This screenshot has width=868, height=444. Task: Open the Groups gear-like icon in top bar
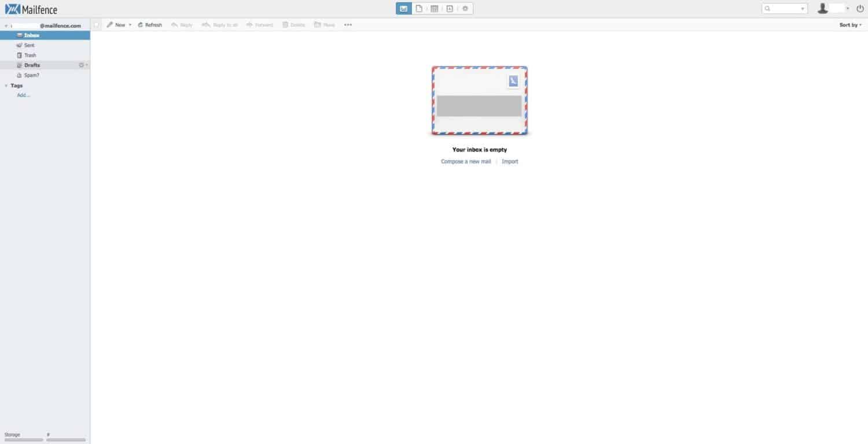465,9
